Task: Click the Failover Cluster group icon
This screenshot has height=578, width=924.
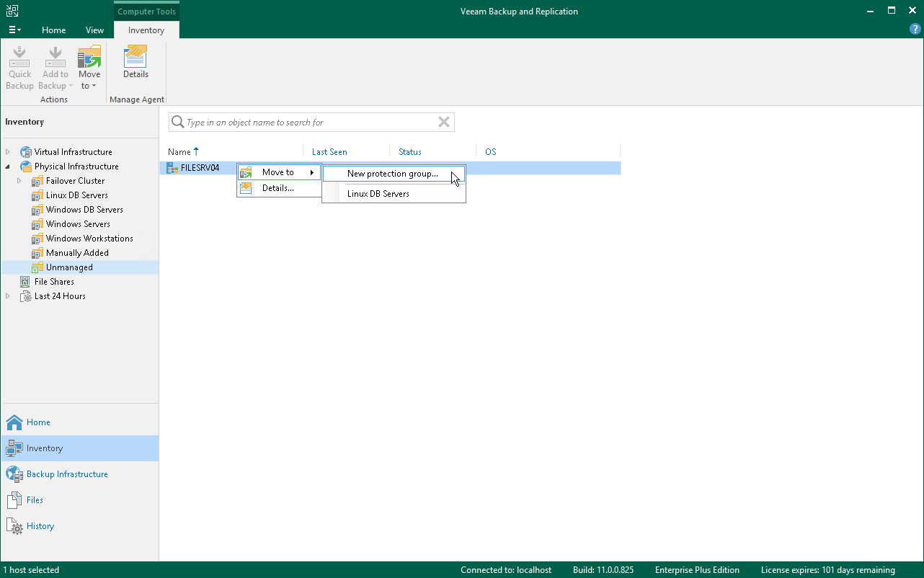Action: (37, 181)
